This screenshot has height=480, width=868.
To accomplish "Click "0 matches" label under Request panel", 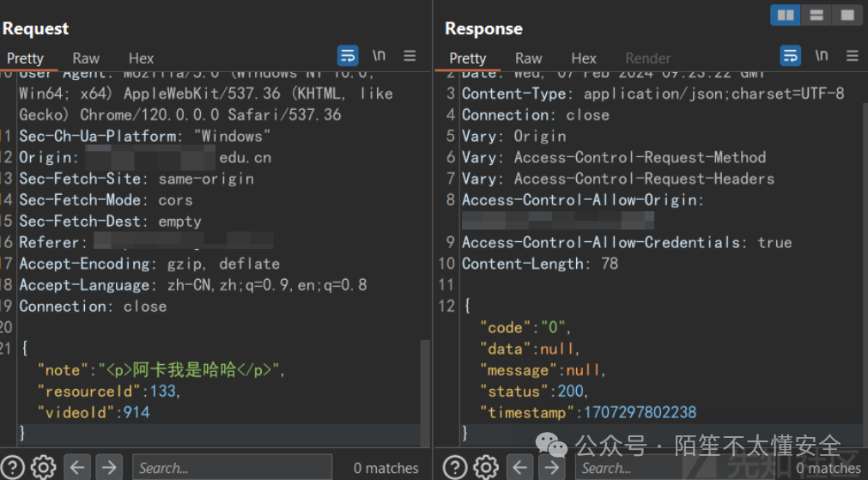I will (386, 468).
